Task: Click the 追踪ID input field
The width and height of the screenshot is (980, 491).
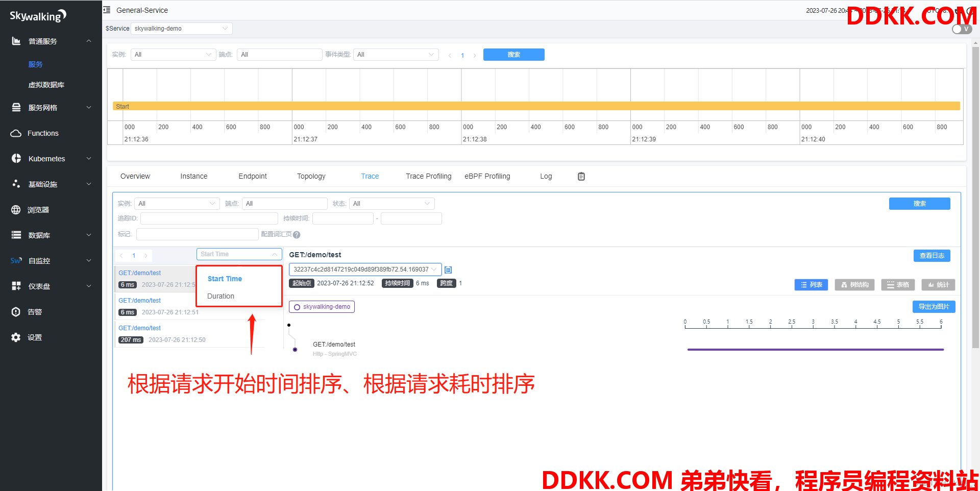Action: pyautogui.click(x=209, y=218)
